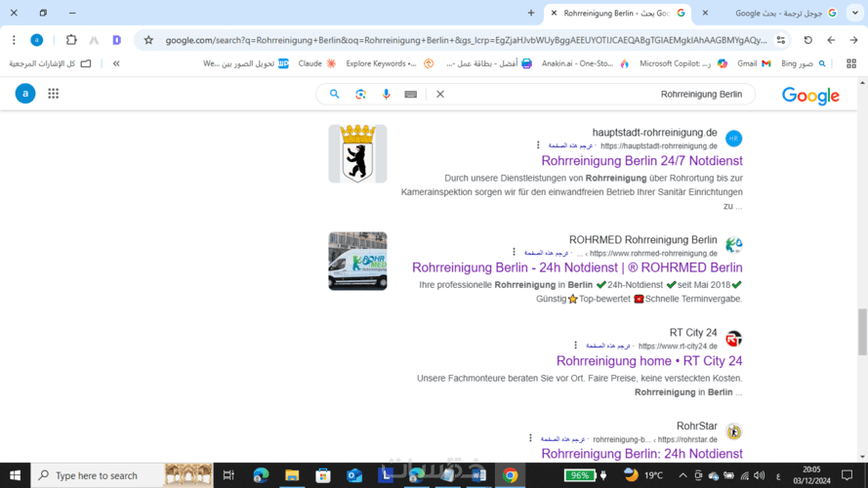
Task: Click the Google search magnifier icon
Action: 334,94
